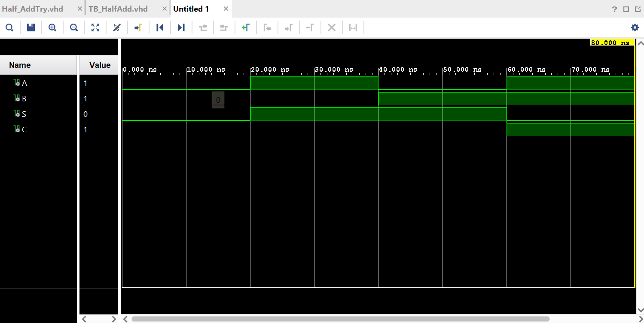644x323 pixels.
Task: Click the Next Marker icon
Action: (x=288, y=27)
